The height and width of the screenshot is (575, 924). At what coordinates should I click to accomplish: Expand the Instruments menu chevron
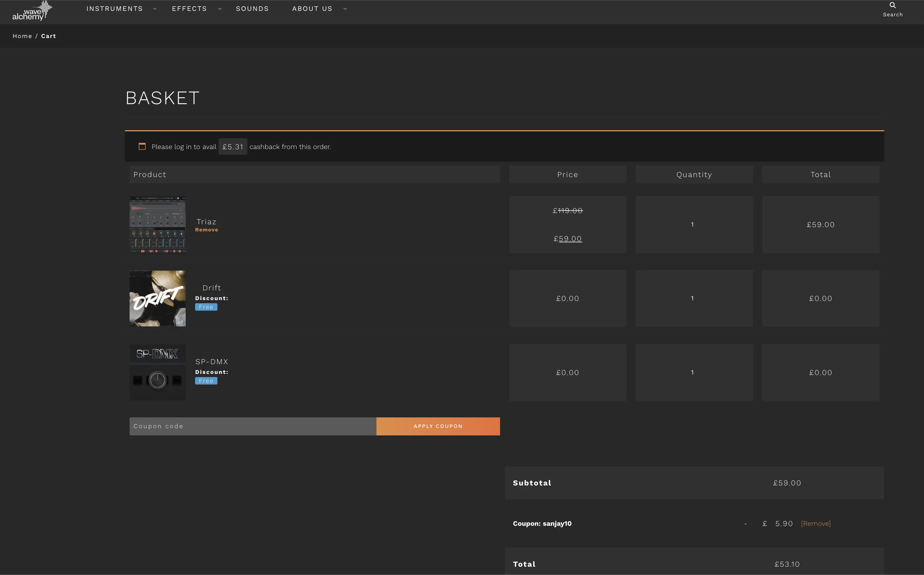point(155,9)
